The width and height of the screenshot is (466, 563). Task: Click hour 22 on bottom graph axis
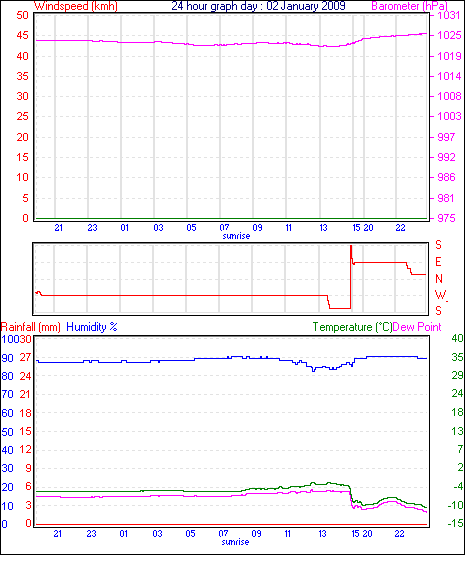(399, 534)
